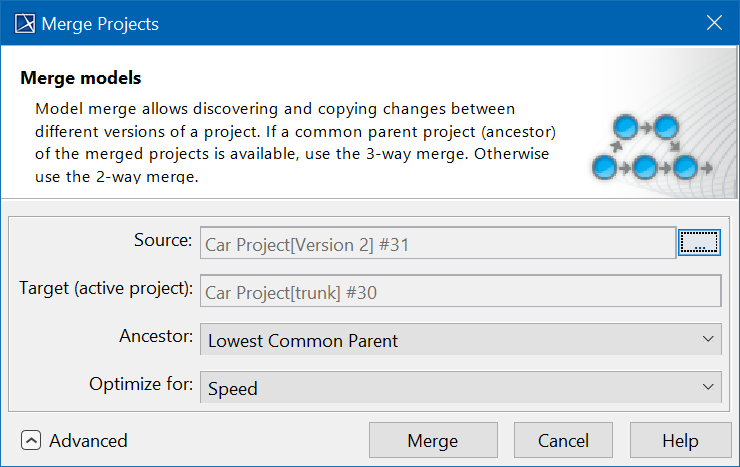Screen dimensions: 740x467
Task: Close the Merge Projects dialog
Action: (x=715, y=23)
